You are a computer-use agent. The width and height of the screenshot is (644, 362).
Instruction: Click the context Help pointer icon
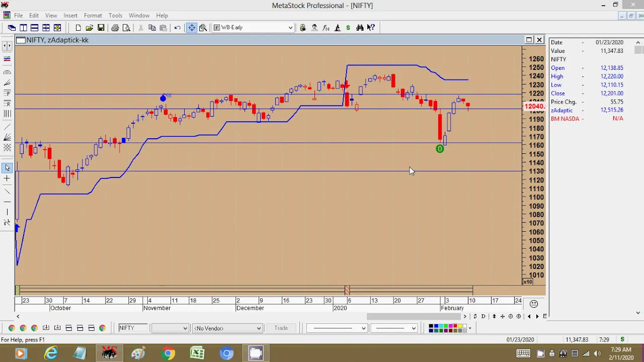tap(371, 28)
